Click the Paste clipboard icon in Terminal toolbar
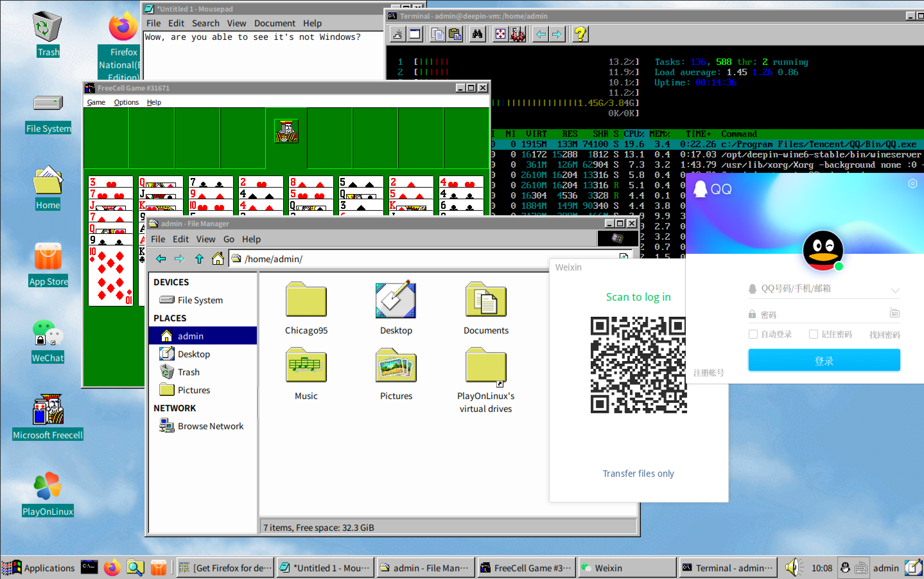This screenshot has width=924, height=579. (x=455, y=34)
